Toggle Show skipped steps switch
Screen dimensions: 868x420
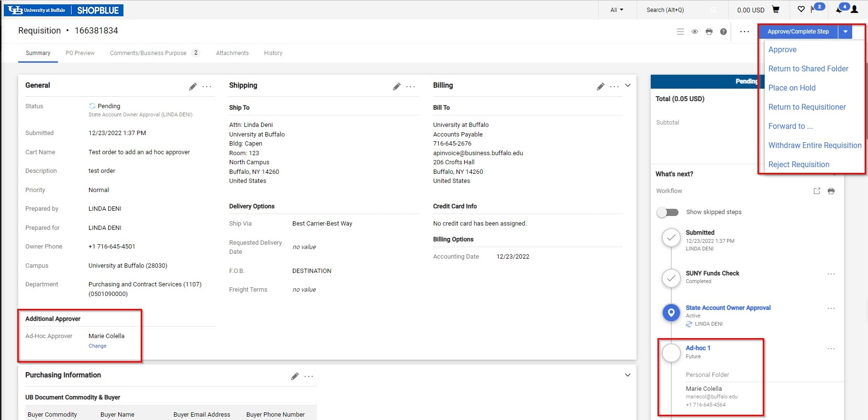(668, 212)
